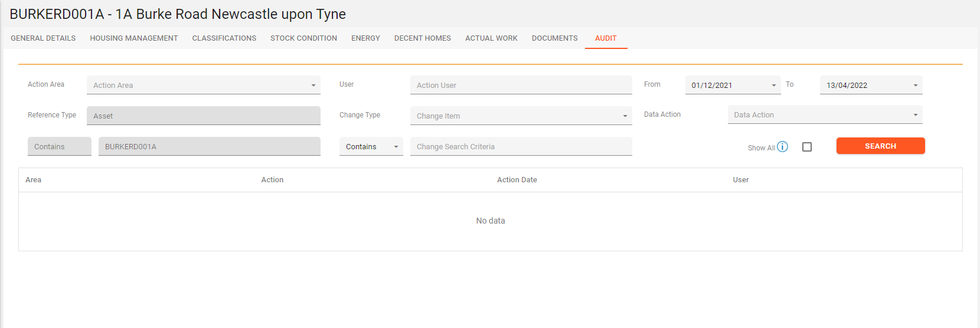Focus the Change Search Criteria field
Screen dimensions: 980x328
pyautogui.click(x=521, y=146)
